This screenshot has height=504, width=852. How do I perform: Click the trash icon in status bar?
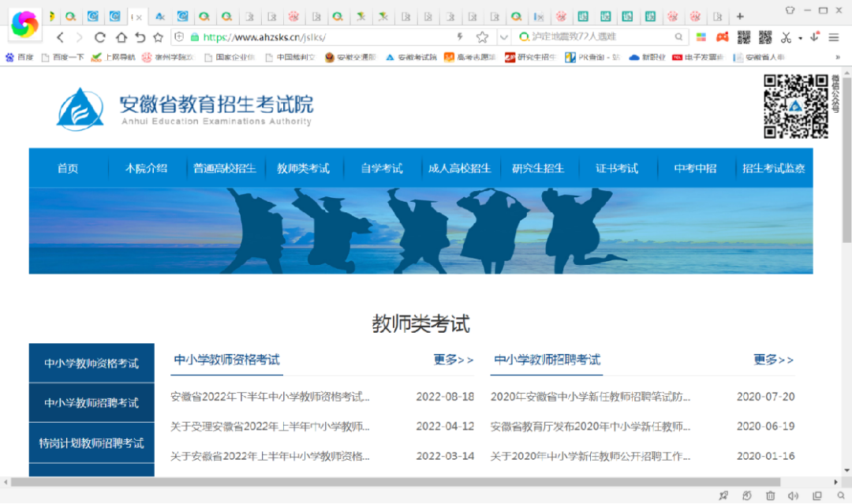[x=771, y=495]
